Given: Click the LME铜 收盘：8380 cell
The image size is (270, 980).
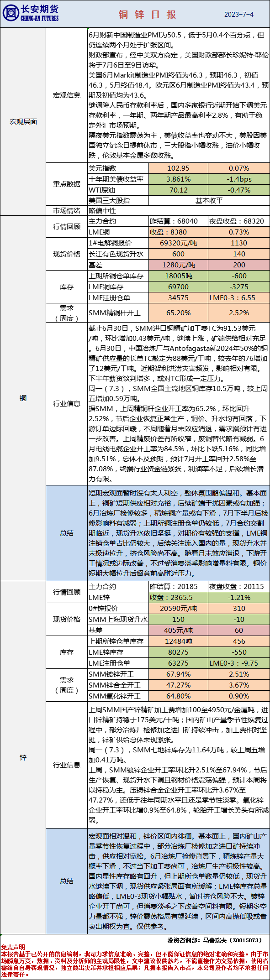Looking at the screenshot, I should pos(178,232).
